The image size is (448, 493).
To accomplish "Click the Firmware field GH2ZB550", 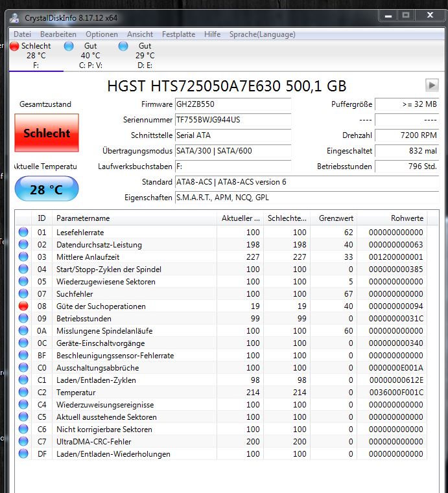I will 233,104.
